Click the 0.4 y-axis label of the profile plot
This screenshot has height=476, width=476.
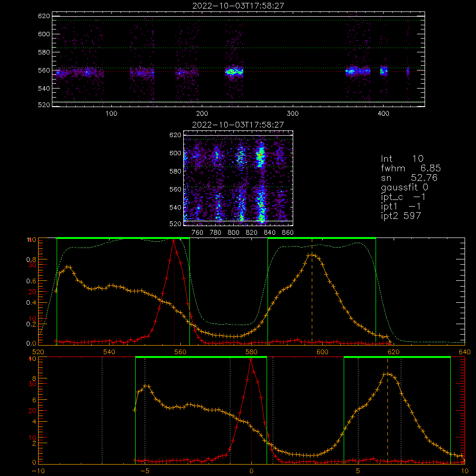pos(31,303)
